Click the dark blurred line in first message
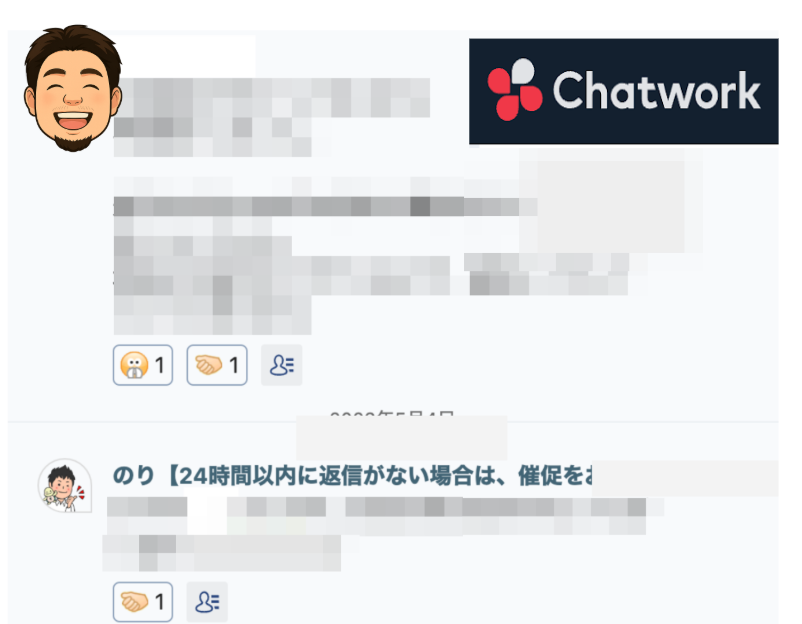The image size is (802, 624). click(x=325, y=207)
